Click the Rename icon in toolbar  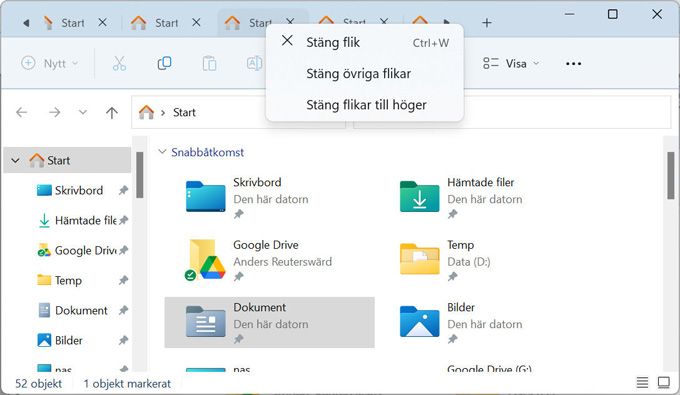tap(255, 64)
